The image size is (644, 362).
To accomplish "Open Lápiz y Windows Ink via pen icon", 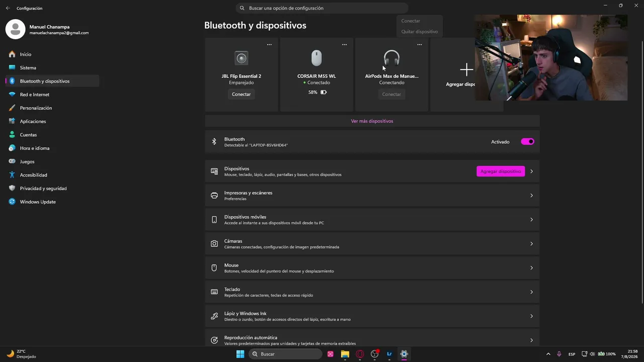I will 214,316.
